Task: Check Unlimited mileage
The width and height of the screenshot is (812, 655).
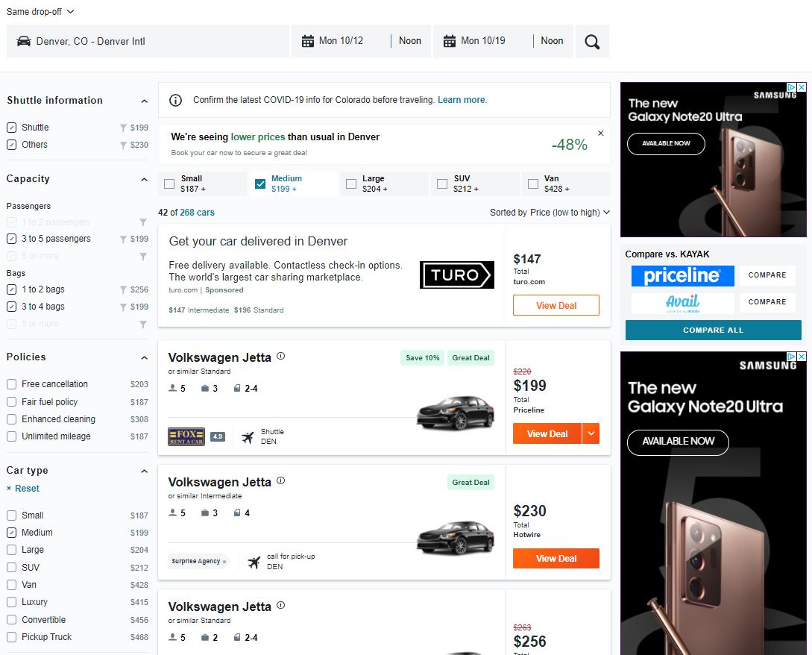Action: (11, 436)
